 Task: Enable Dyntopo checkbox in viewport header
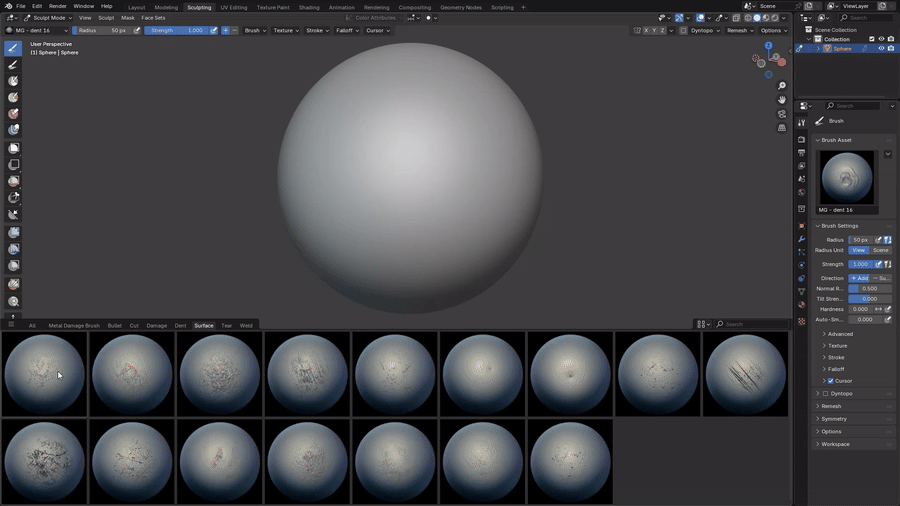[x=683, y=30]
